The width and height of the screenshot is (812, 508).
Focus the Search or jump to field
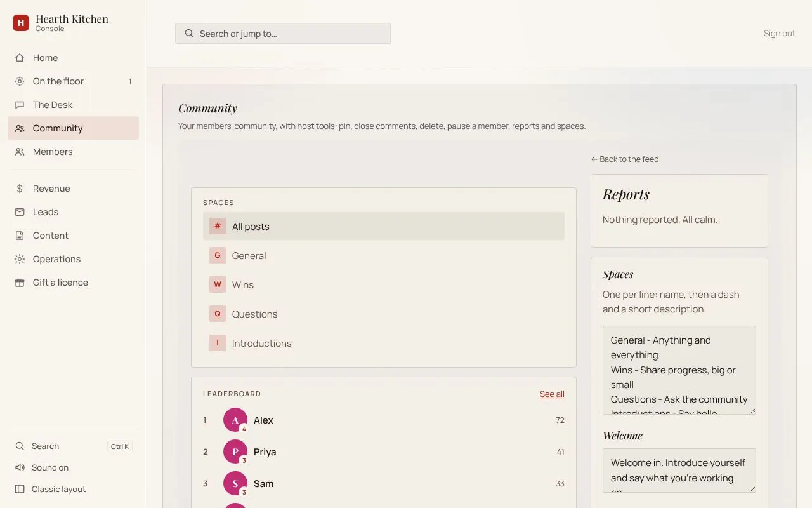pos(283,34)
